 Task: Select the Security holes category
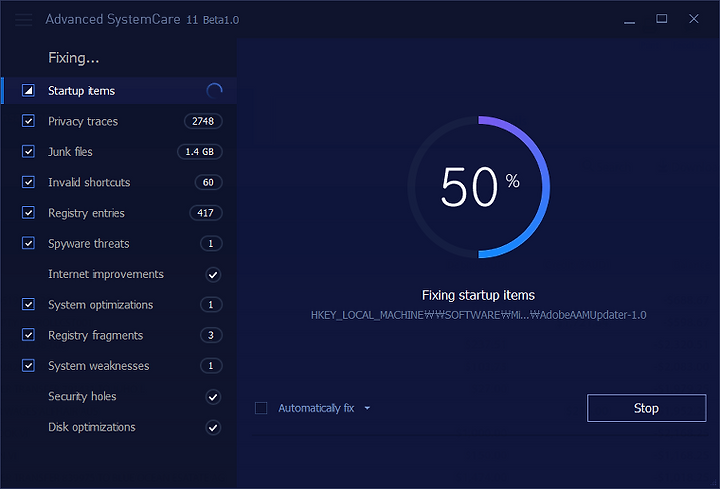coord(119,396)
